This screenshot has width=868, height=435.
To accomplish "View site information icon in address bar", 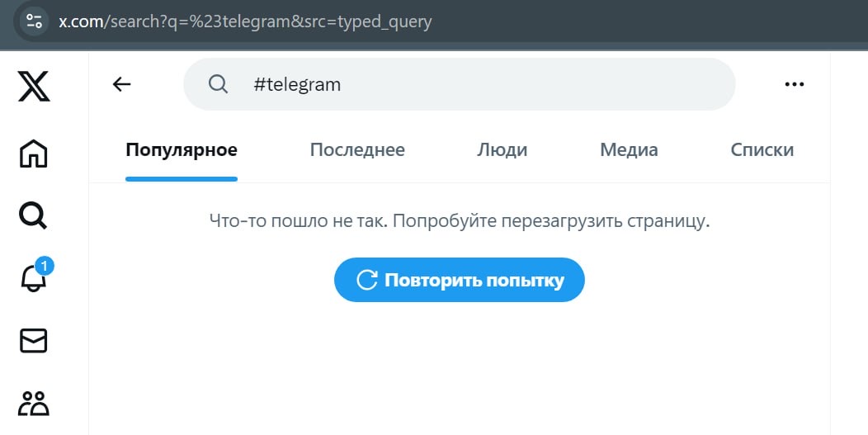I will pyautogui.click(x=35, y=21).
